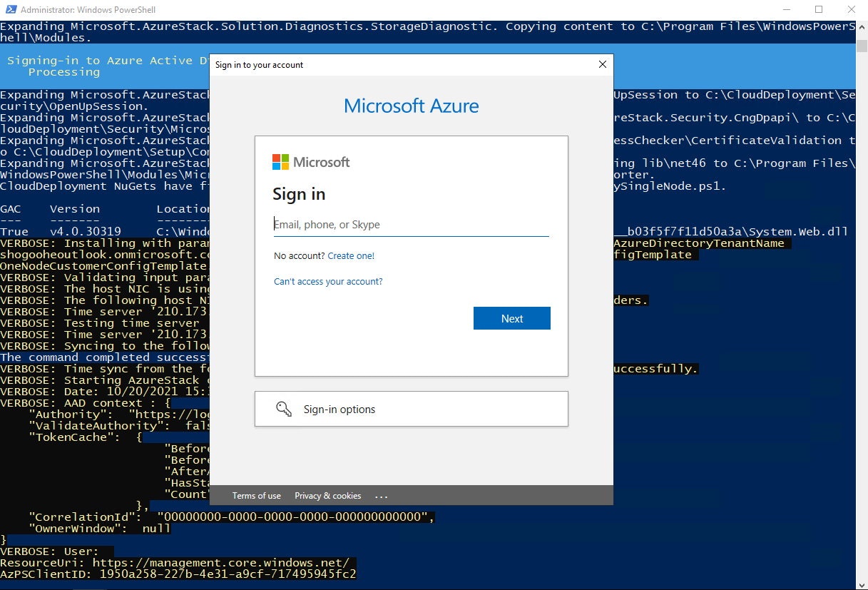Click the Administrator: Windows PowerShell title
The width and height of the screenshot is (868, 590).
tap(88, 10)
